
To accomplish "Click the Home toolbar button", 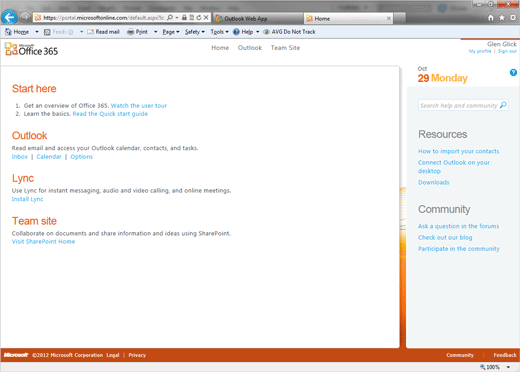I will [17, 32].
